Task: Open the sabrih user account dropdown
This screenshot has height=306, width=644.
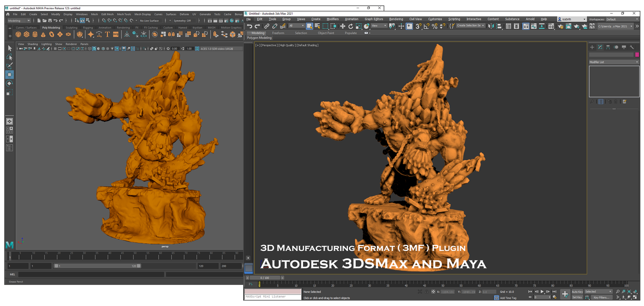Action: point(572,19)
